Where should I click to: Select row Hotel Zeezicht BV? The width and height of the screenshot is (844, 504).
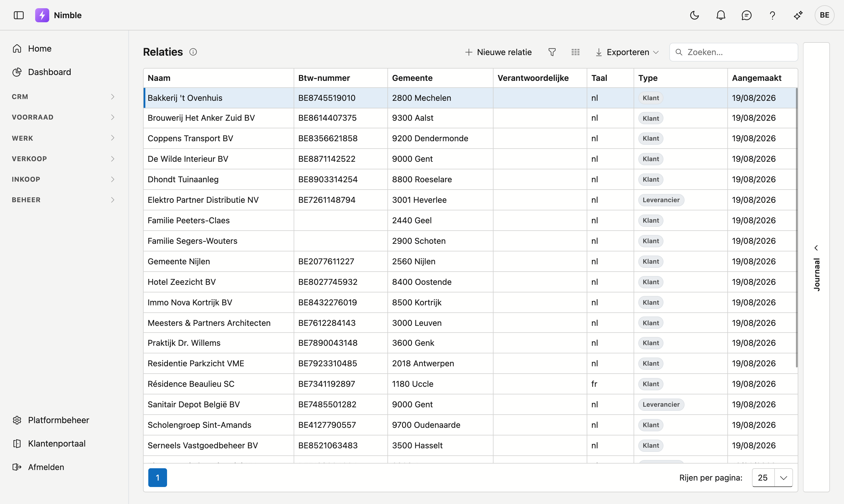(x=470, y=282)
